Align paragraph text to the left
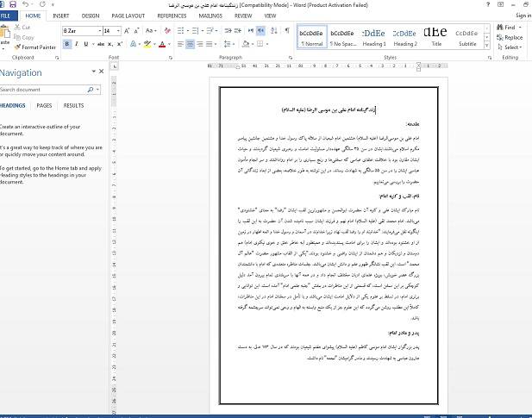The height and width of the screenshot is (418, 532). click(x=181, y=44)
